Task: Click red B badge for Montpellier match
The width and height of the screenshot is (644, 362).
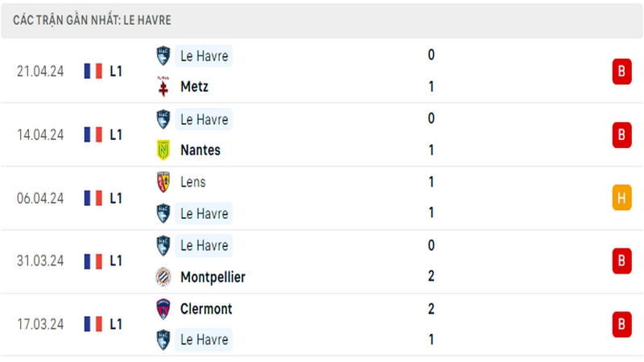Action: (621, 261)
